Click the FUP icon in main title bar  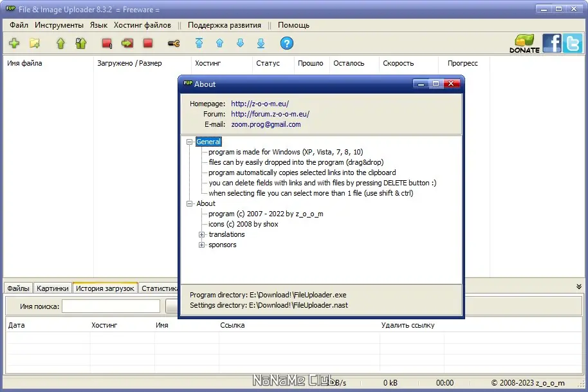pos(10,8)
